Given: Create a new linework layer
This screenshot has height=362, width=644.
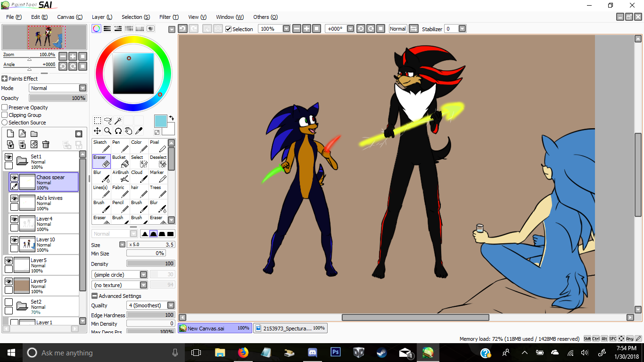Looking at the screenshot, I should pos(22,134).
